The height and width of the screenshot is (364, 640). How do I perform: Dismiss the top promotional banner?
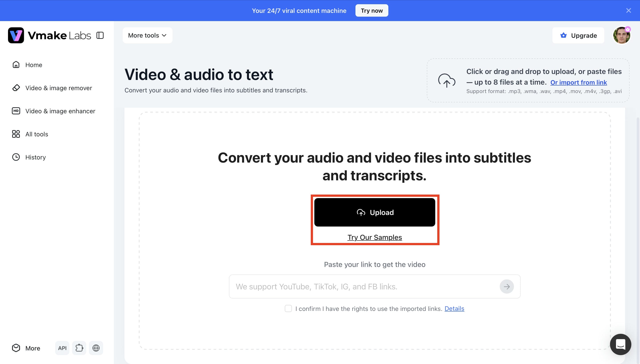pos(628,10)
